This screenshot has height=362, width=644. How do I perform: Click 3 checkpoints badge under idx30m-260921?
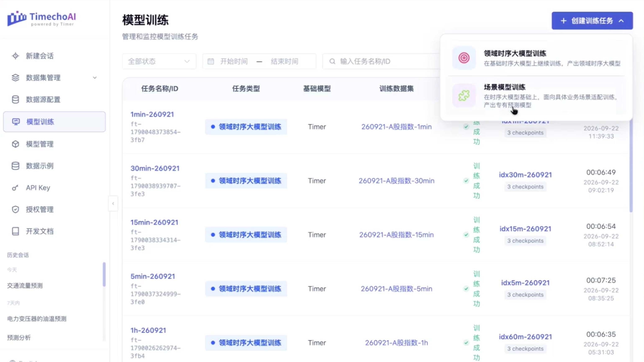(x=525, y=187)
